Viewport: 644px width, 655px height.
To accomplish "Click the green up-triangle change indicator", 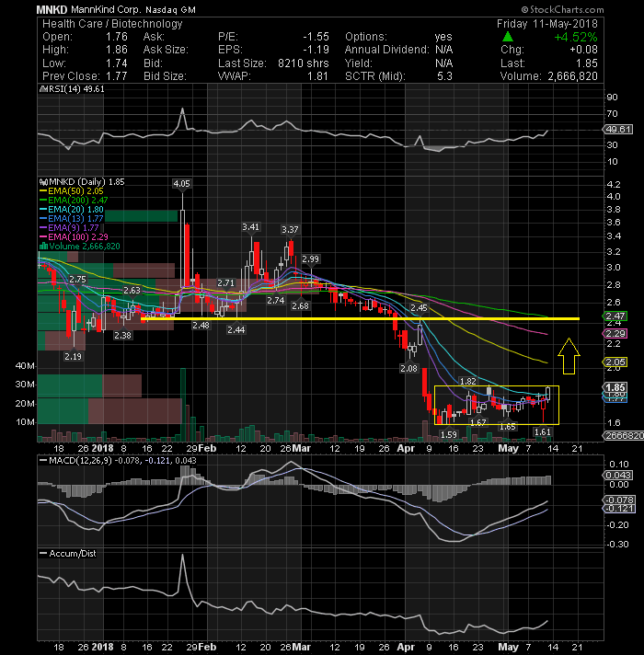I will 508,37.
